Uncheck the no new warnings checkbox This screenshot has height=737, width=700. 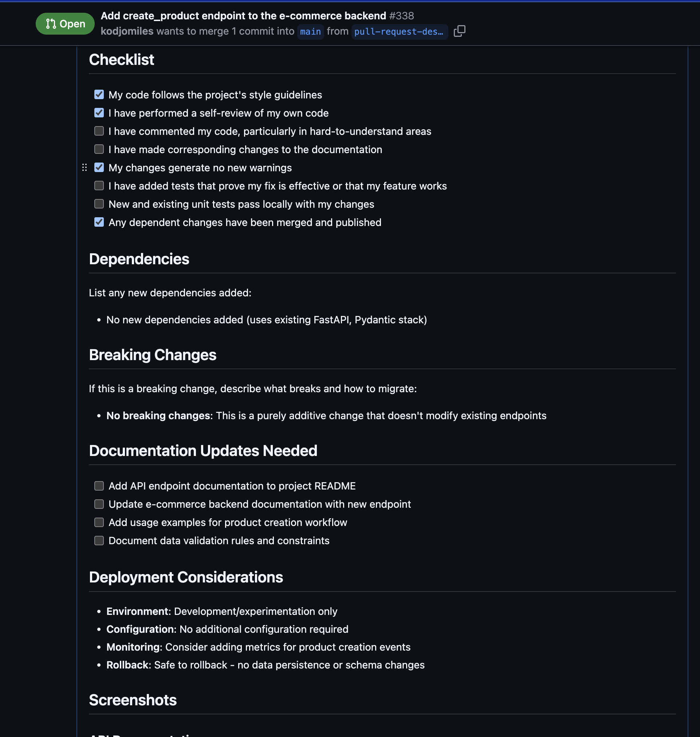point(99,168)
